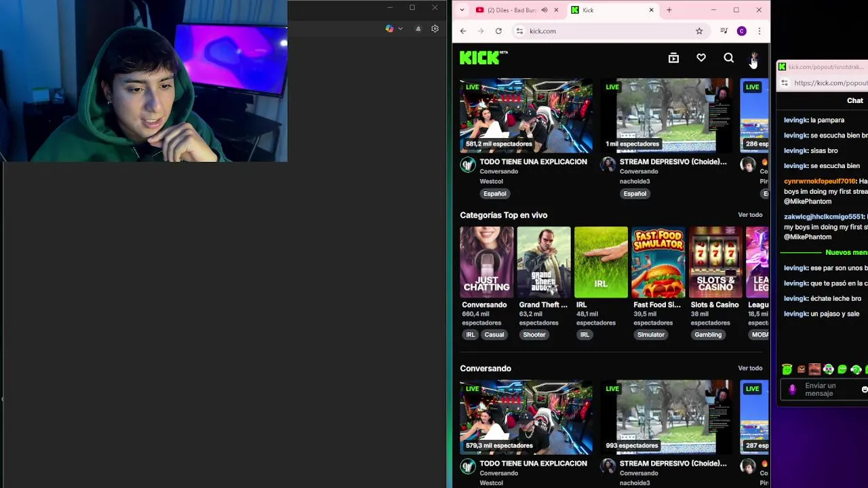Select the Kick browser tab

[x=612, y=10]
